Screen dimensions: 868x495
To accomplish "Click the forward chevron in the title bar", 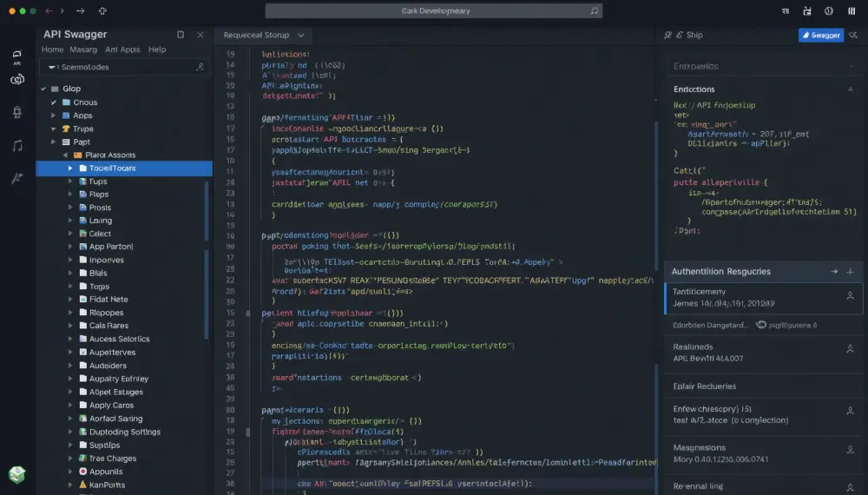I will [62, 10].
